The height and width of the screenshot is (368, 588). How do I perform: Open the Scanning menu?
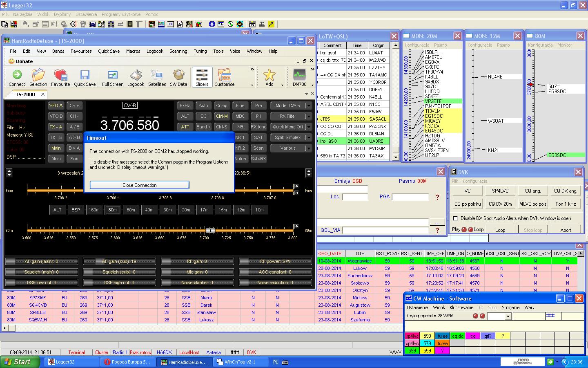pos(178,51)
